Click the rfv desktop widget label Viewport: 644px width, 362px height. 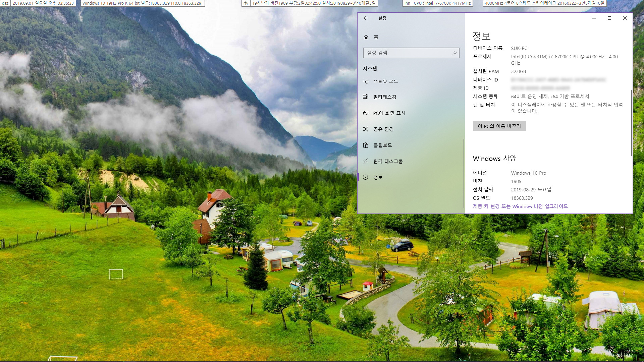tap(246, 3)
